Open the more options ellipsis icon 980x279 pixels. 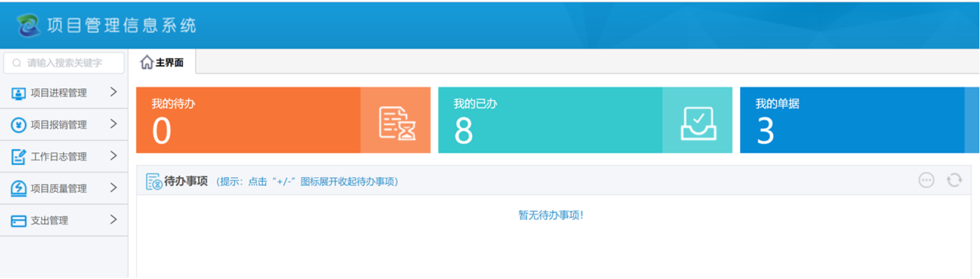click(x=926, y=180)
